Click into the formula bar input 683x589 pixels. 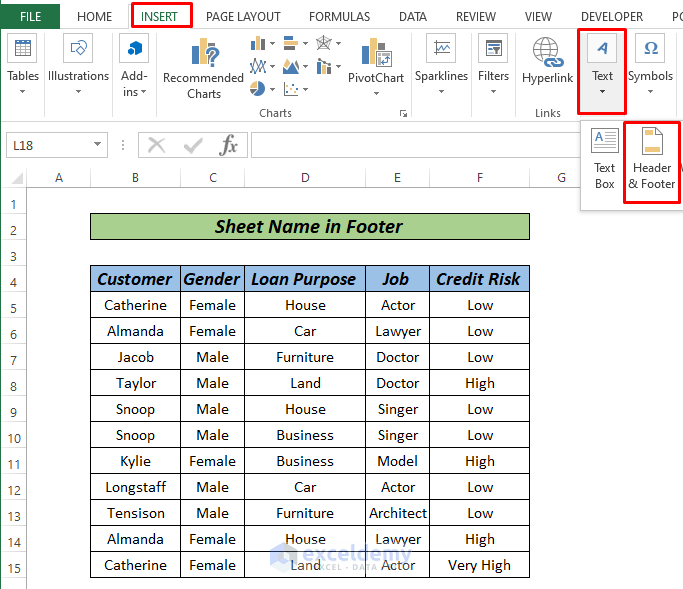click(x=416, y=145)
